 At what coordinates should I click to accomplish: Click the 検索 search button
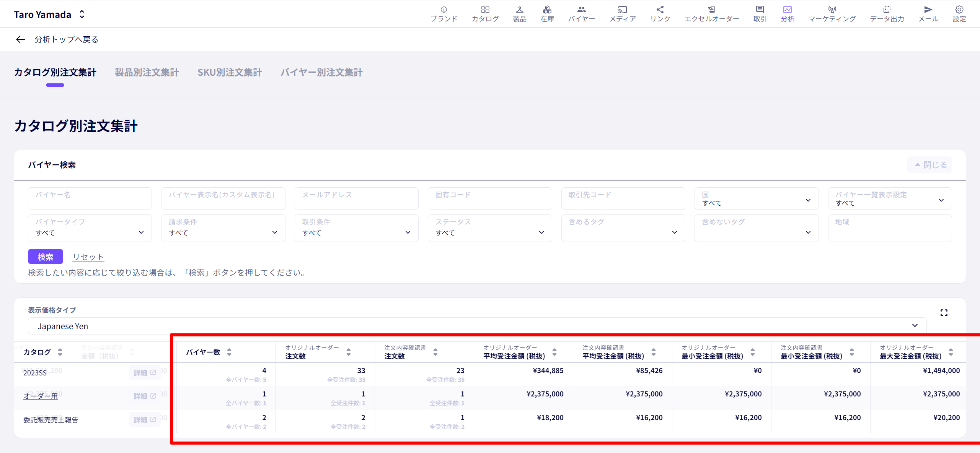(x=46, y=257)
